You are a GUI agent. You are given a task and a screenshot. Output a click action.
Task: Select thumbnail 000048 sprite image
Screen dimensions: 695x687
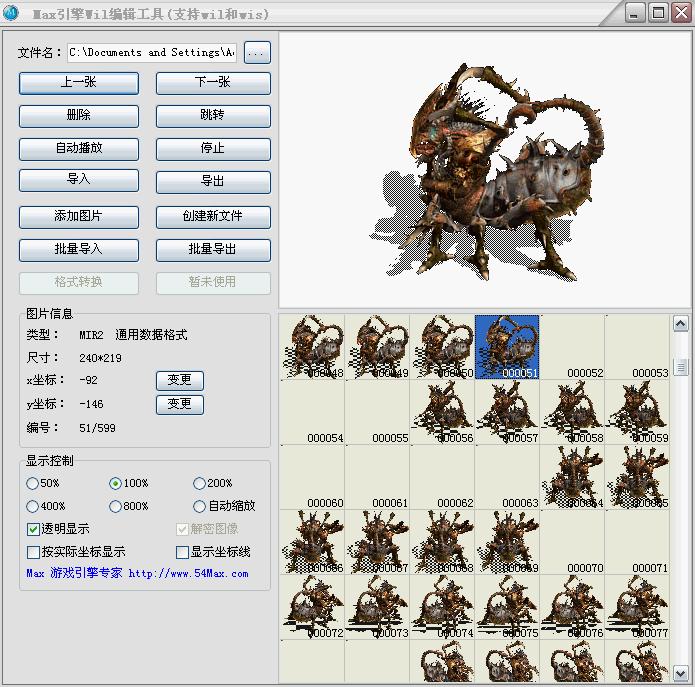(312, 347)
